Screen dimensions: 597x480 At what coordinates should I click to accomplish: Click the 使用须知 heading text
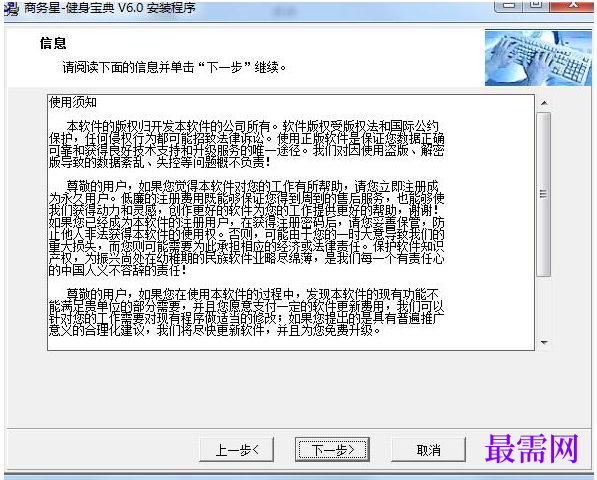(73, 102)
